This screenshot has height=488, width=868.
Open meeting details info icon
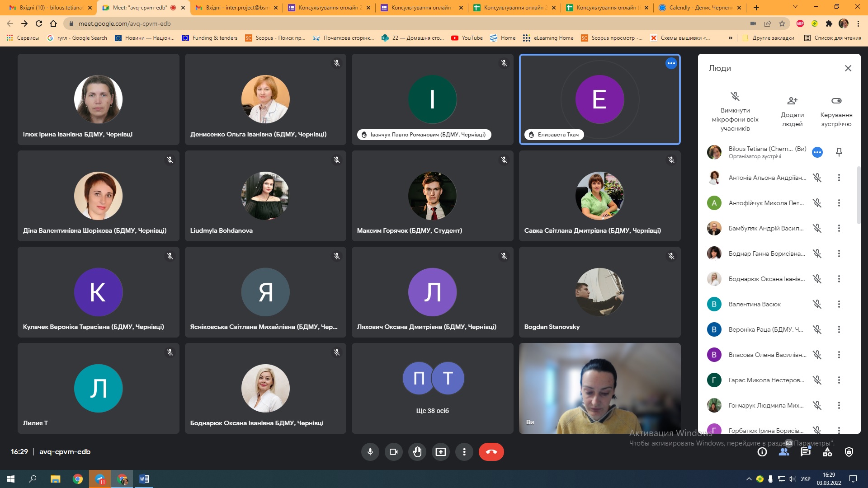[x=762, y=452]
